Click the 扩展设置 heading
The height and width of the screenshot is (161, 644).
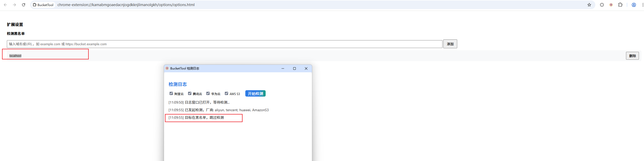[15, 25]
